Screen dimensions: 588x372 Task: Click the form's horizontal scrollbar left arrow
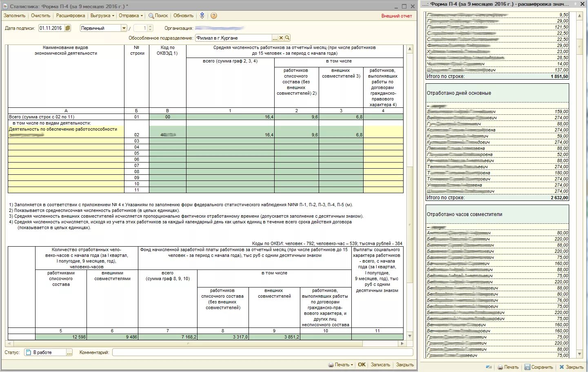(9, 343)
